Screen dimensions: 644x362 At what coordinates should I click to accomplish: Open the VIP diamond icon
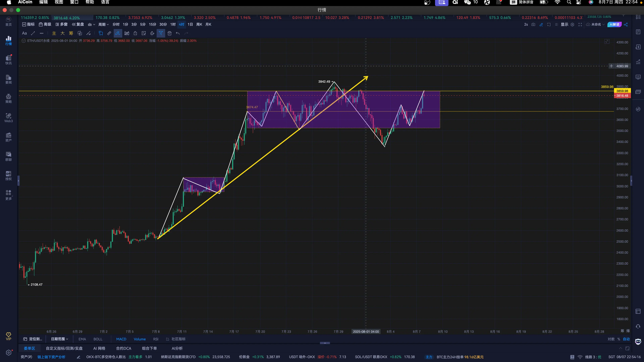(x=9, y=336)
